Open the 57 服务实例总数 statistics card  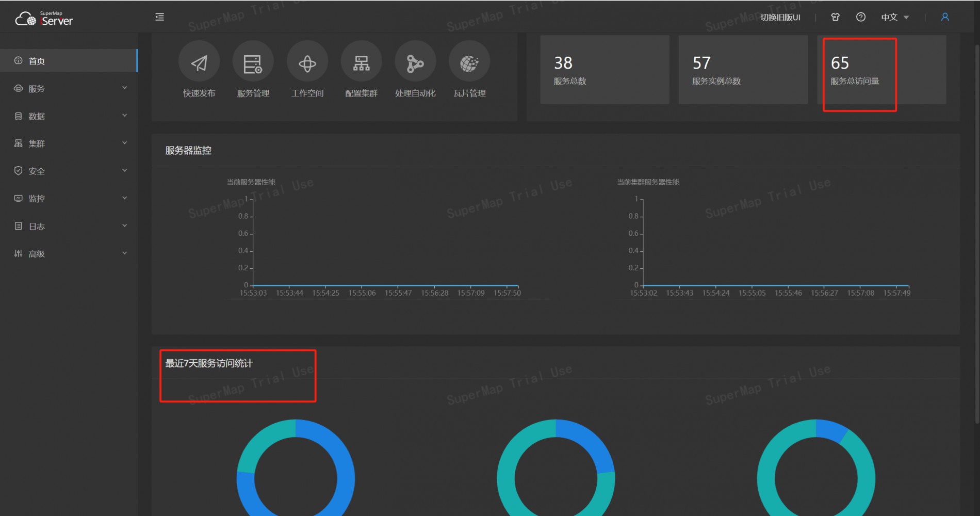[x=743, y=70]
